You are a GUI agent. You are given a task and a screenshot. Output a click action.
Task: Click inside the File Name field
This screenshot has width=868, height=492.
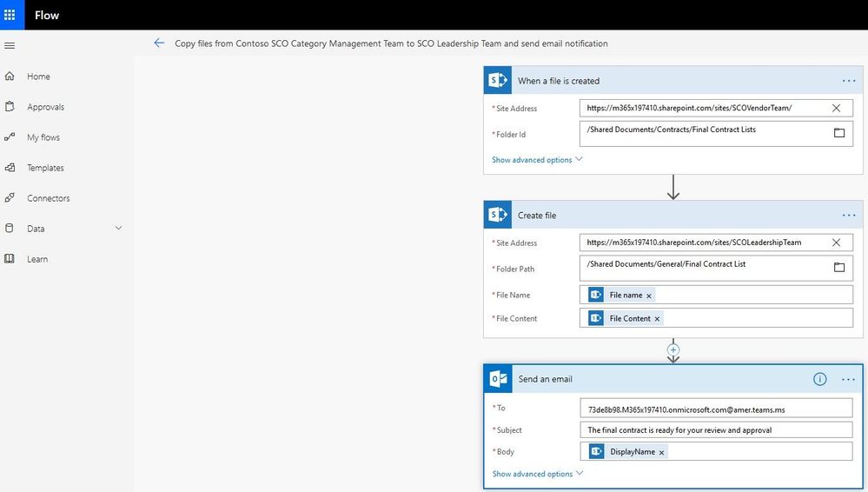pos(716,295)
